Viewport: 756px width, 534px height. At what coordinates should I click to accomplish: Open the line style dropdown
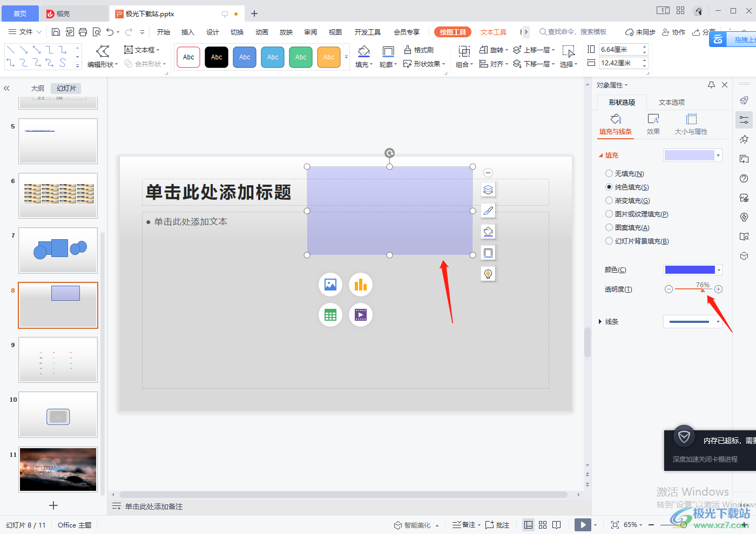(x=718, y=322)
